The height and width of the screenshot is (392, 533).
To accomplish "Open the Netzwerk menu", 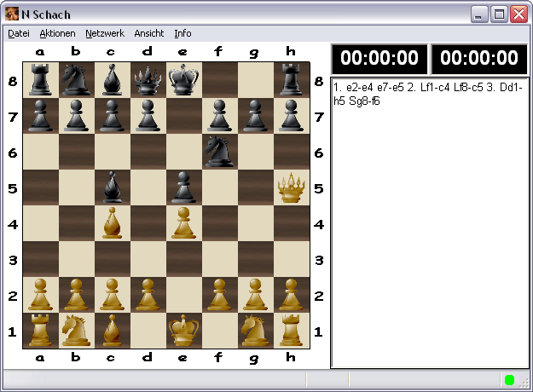I will (105, 33).
